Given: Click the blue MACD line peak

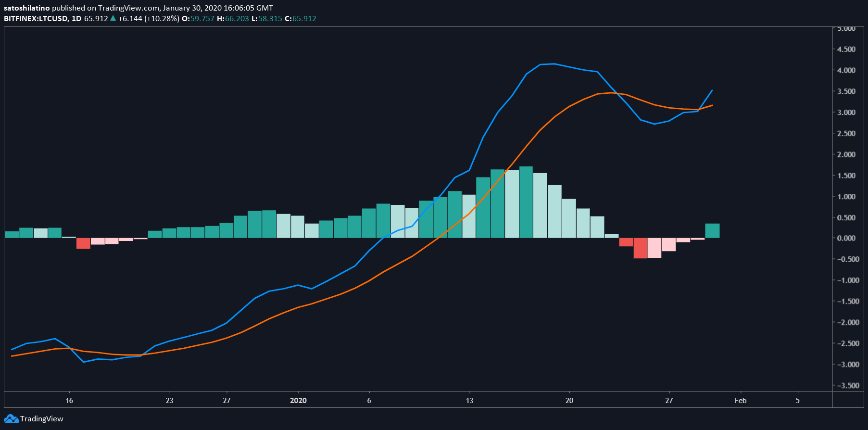Looking at the screenshot, I should pyautogui.click(x=554, y=63).
